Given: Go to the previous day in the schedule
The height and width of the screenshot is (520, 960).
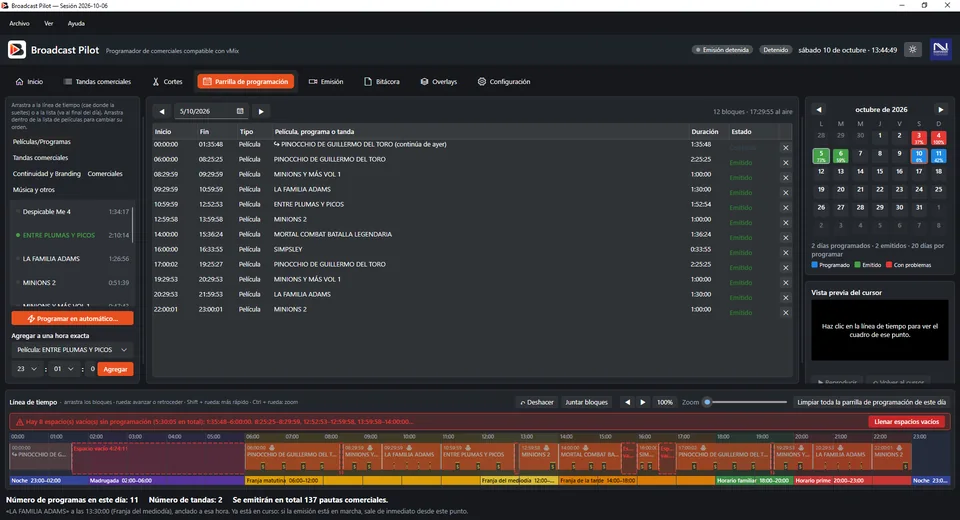Looking at the screenshot, I should [162, 111].
